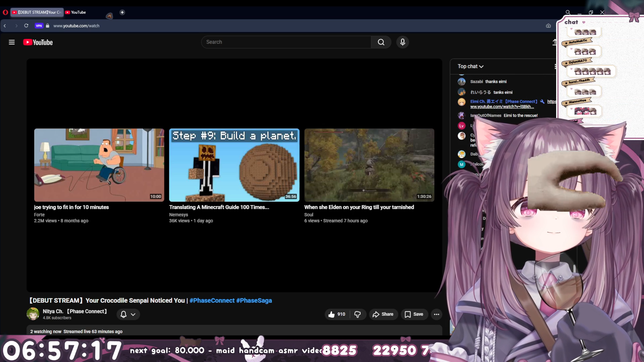The width and height of the screenshot is (644, 362).
Task: Open the snapshot camera icon in address bar
Action: 548,26
